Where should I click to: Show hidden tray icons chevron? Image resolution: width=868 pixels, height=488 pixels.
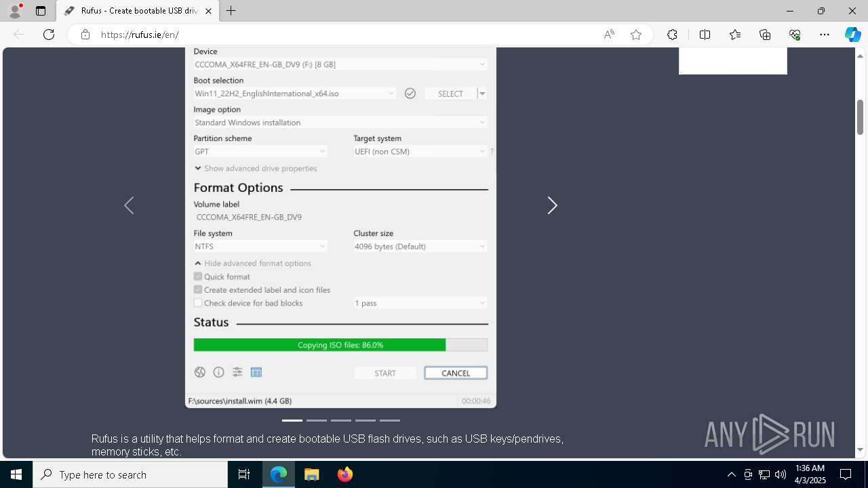[731, 474]
